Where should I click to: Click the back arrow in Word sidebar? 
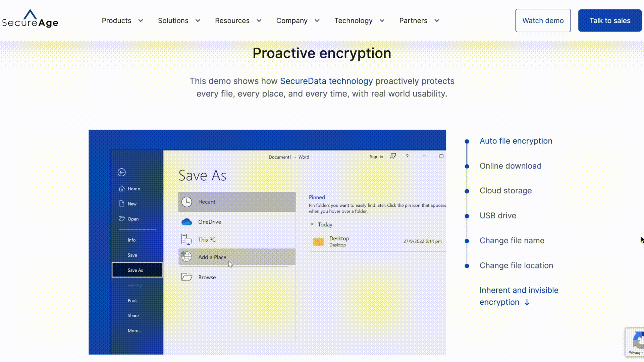click(x=121, y=172)
